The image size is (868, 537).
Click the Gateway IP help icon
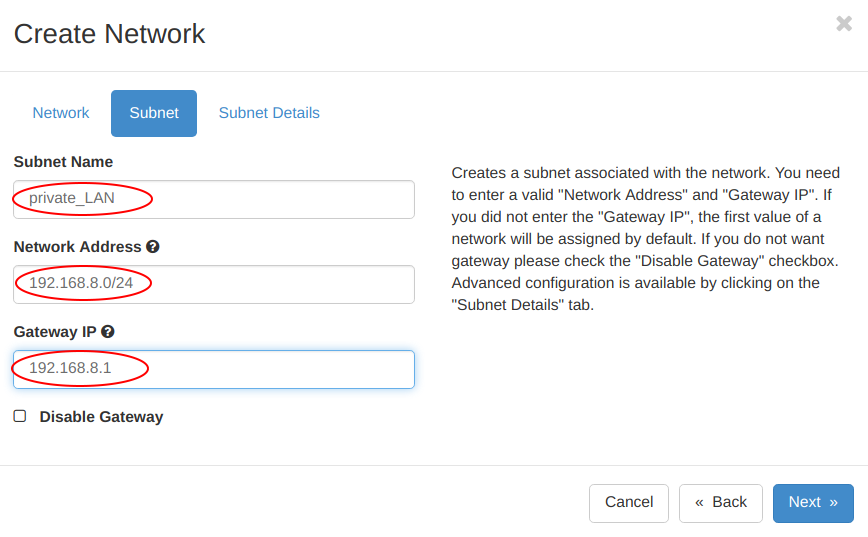pyautogui.click(x=108, y=332)
